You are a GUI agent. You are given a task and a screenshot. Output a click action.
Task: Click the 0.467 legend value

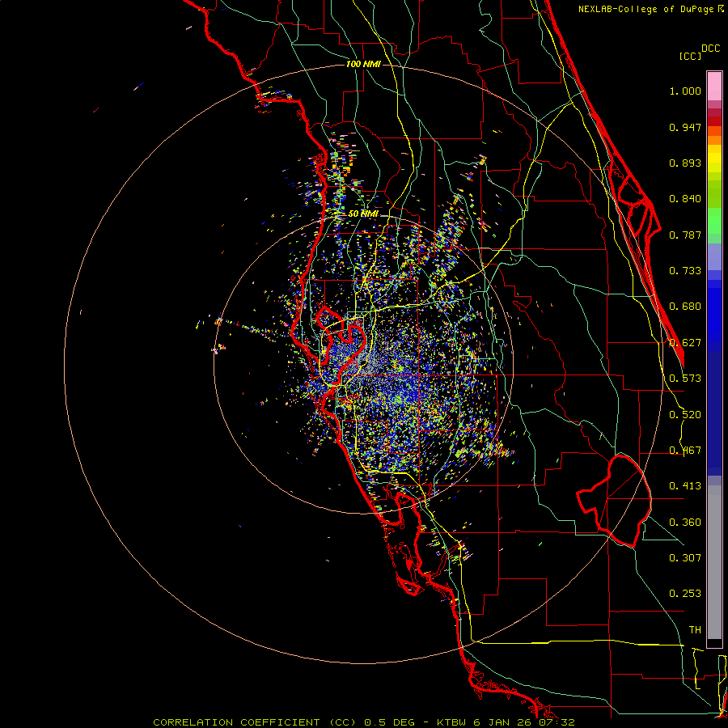click(x=685, y=451)
